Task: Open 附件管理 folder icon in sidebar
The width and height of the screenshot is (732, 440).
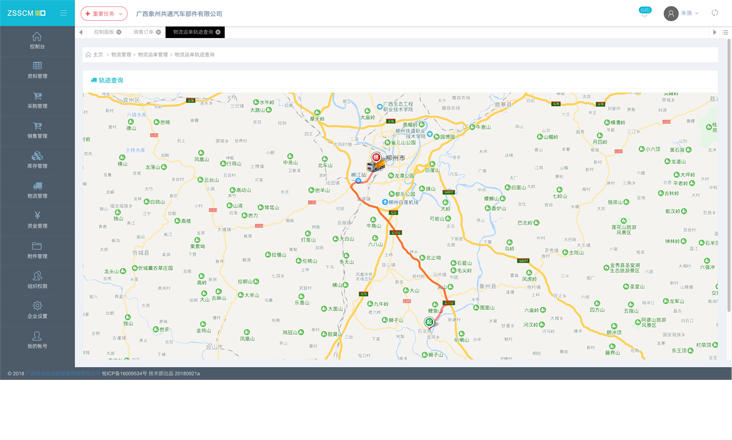Action: [37, 246]
